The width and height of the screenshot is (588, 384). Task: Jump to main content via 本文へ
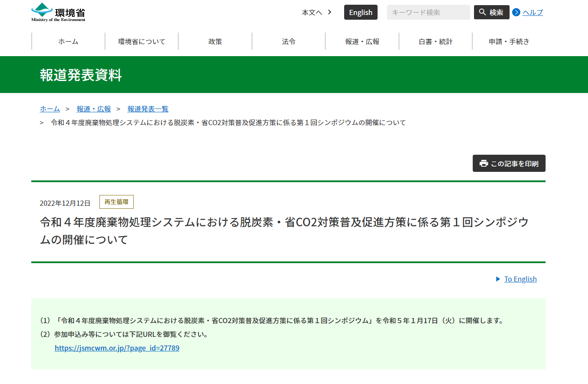316,12
